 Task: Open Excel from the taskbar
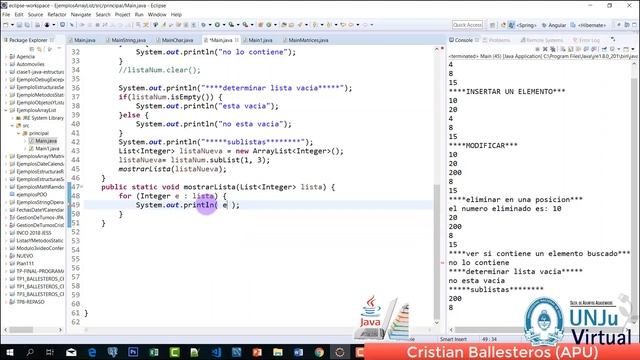(154, 352)
